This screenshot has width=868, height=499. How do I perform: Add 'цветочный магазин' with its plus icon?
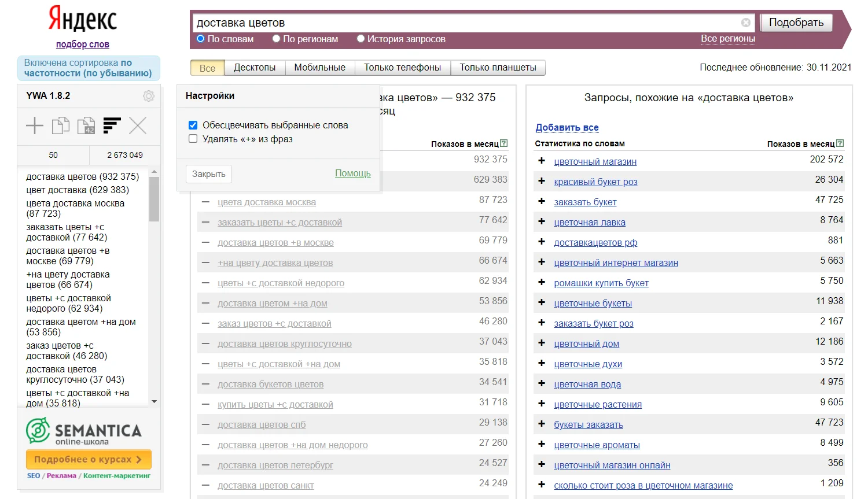point(542,161)
